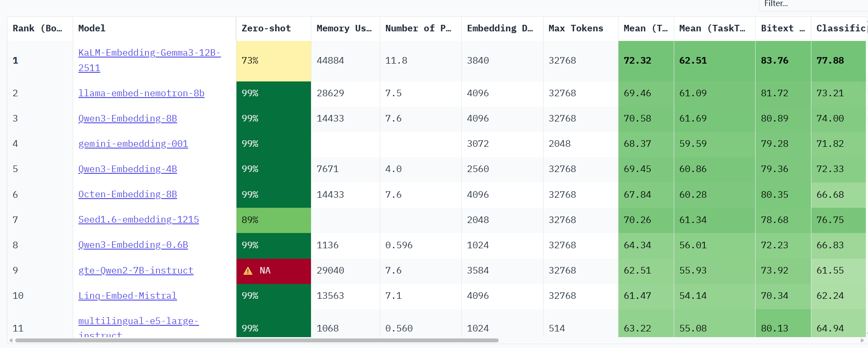The height and width of the screenshot is (348, 868).
Task: Sort table by Rank column header
Action: click(37, 28)
